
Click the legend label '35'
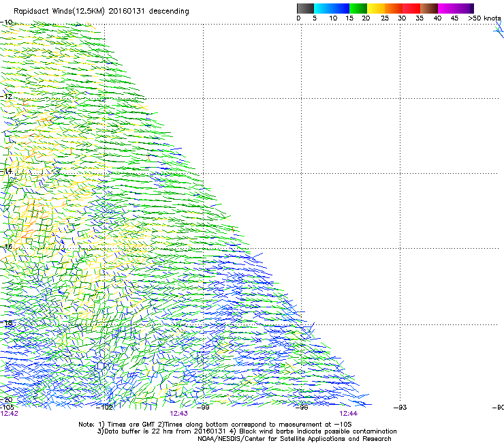click(420, 18)
